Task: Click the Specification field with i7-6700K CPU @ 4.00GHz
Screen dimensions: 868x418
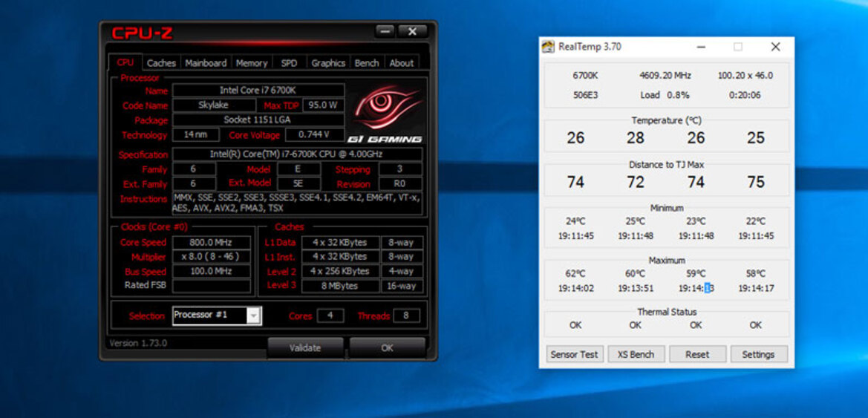Action: point(297,154)
